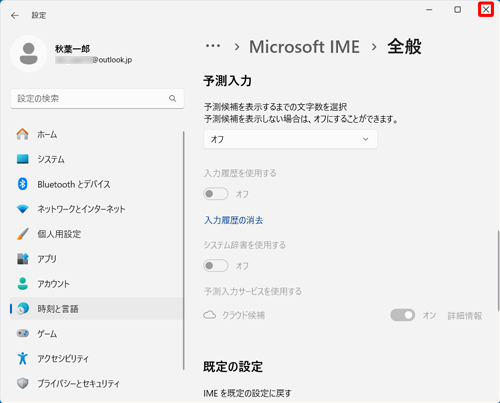
Task: Open the user profile avatar
Action: pyautogui.click(x=29, y=54)
